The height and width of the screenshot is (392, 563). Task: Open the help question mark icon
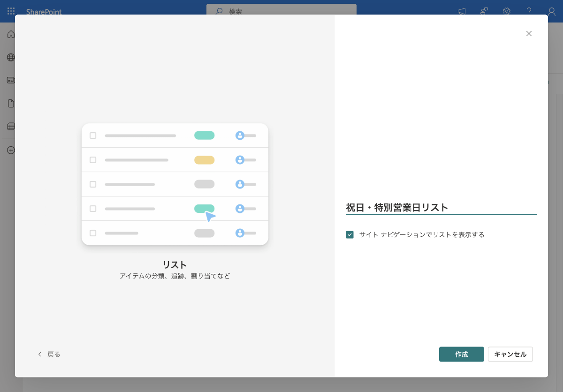529,11
